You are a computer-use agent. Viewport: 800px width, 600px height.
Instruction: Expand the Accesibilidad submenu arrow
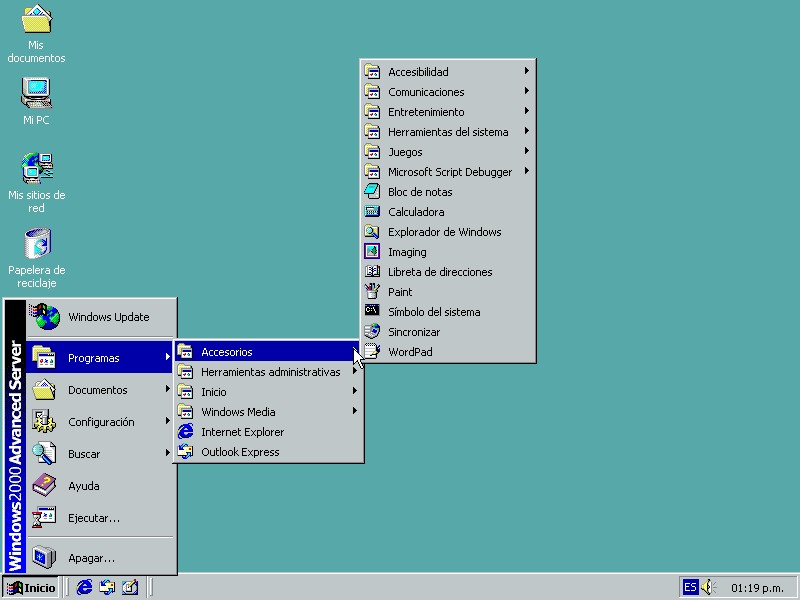coord(527,71)
